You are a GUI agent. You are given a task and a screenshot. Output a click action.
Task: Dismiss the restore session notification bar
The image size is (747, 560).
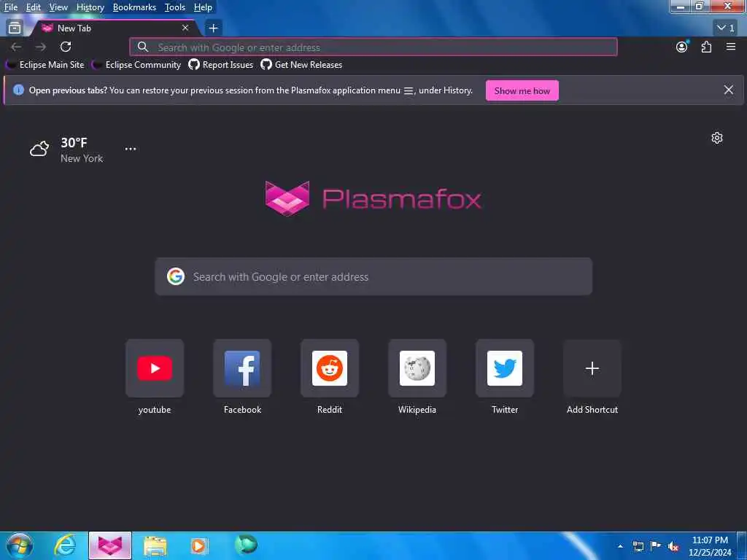click(729, 90)
